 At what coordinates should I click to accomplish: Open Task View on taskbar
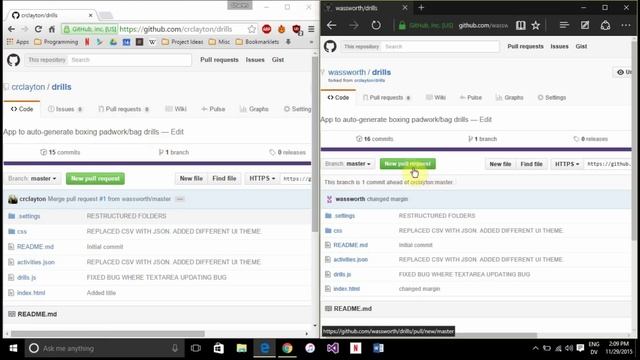click(196, 348)
